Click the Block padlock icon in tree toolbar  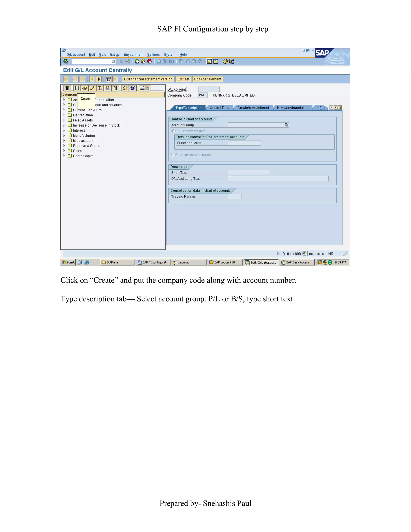[x=107, y=88]
